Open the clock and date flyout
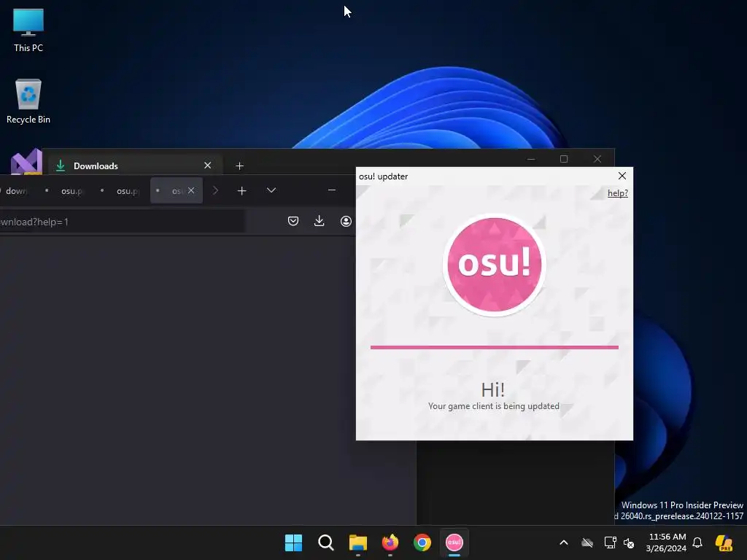Screen dimensions: 747x560 pos(666,542)
